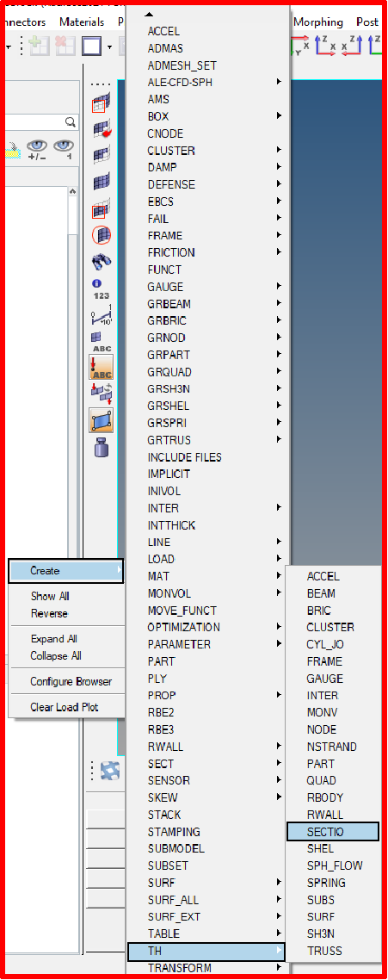The height and width of the screenshot is (980, 388).
Task: Click the search magnifier in browser field
Action: click(x=71, y=122)
